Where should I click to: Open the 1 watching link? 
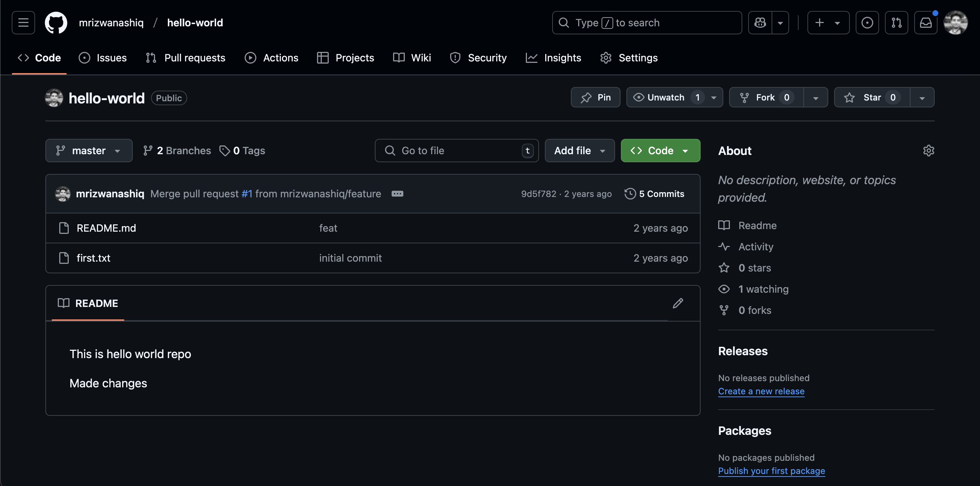pyautogui.click(x=753, y=289)
